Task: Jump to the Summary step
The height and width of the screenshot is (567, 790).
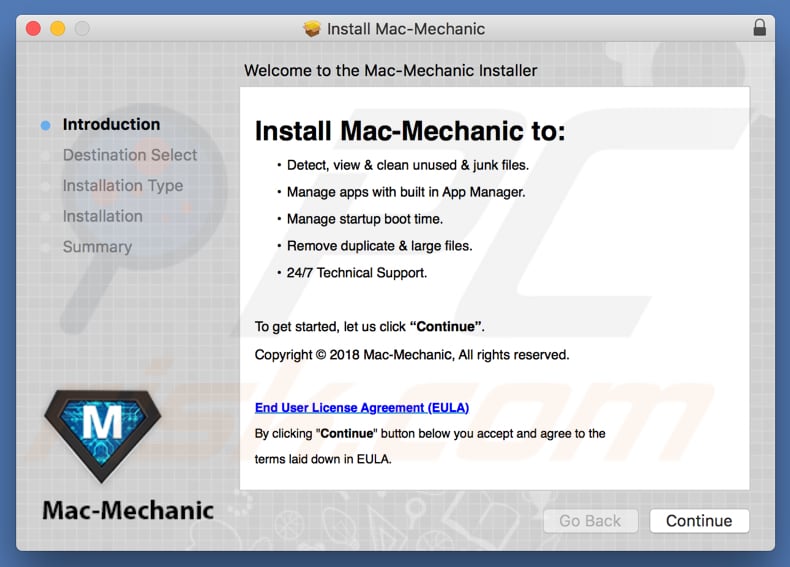Action: 97,247
